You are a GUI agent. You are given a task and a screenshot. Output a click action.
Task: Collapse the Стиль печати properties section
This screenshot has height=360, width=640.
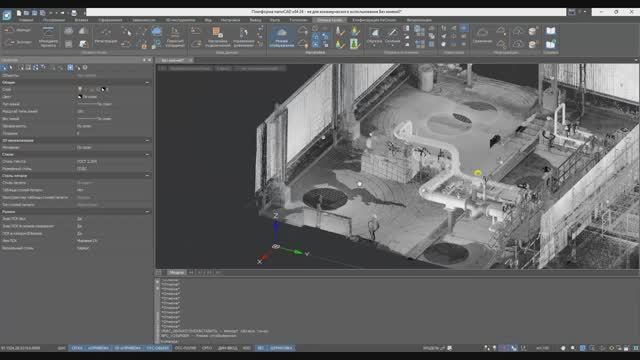147,176
